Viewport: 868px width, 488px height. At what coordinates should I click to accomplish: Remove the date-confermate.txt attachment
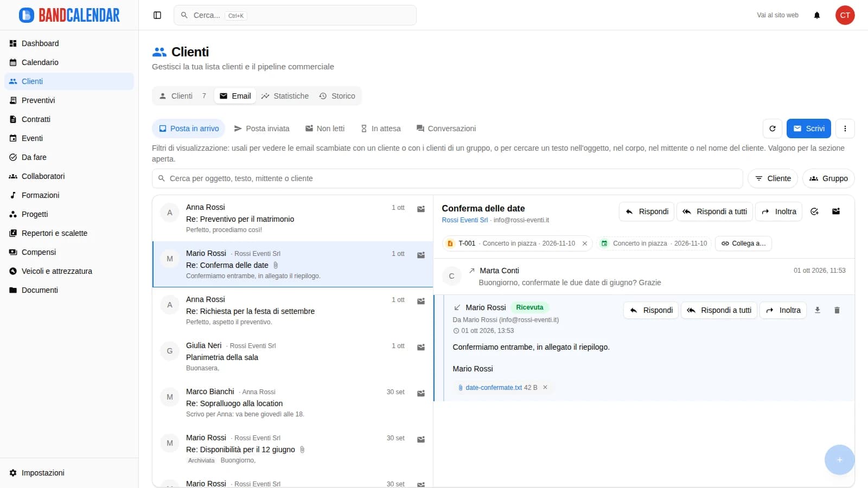(545, 387)
